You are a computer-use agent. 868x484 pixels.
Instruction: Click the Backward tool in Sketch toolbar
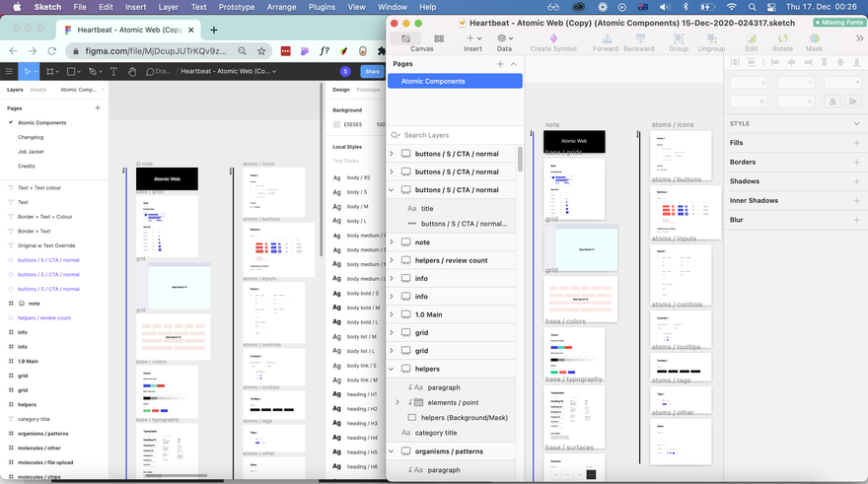pos(639,42)
